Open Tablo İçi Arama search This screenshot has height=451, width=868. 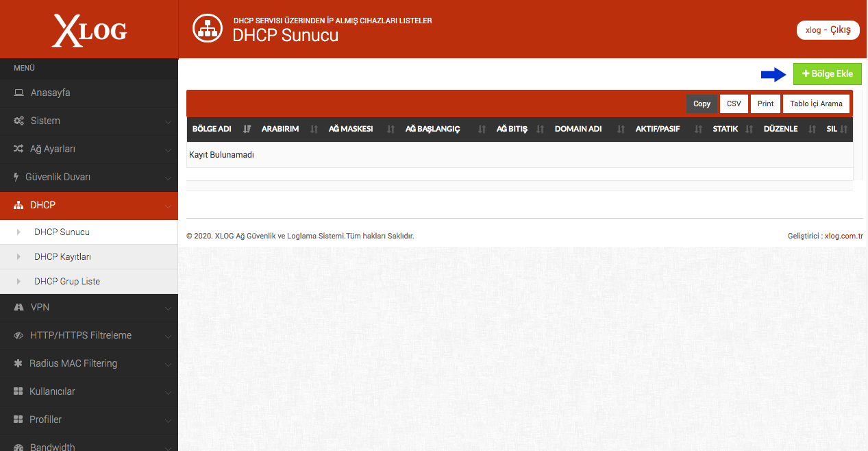816,103
